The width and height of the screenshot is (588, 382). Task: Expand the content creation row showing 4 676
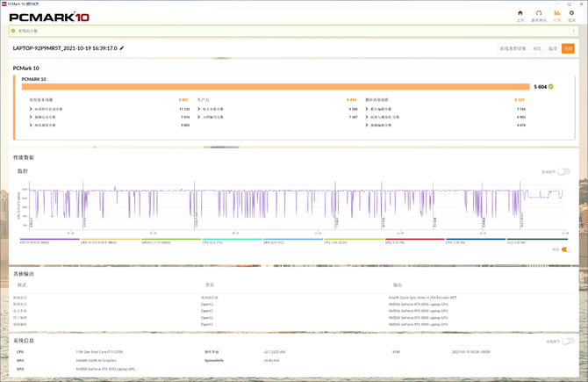pos(446,126)
